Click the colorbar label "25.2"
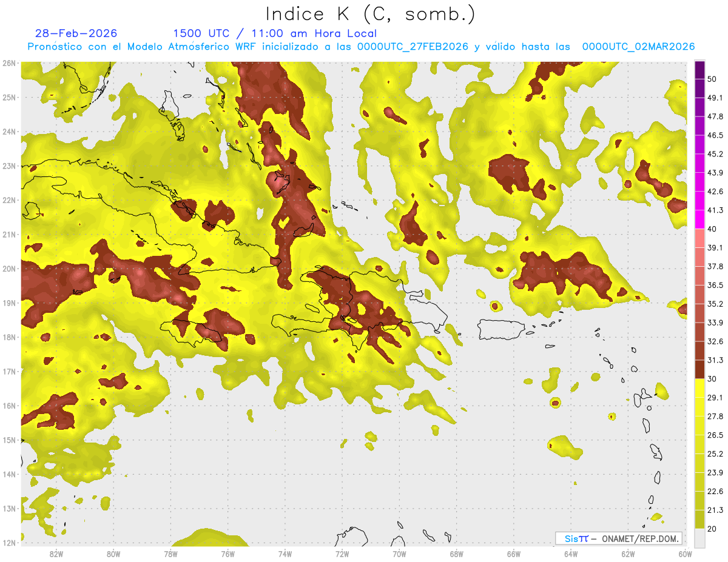Image resolution: width=728 pixels, height=562 pixels. coord(715,455)
